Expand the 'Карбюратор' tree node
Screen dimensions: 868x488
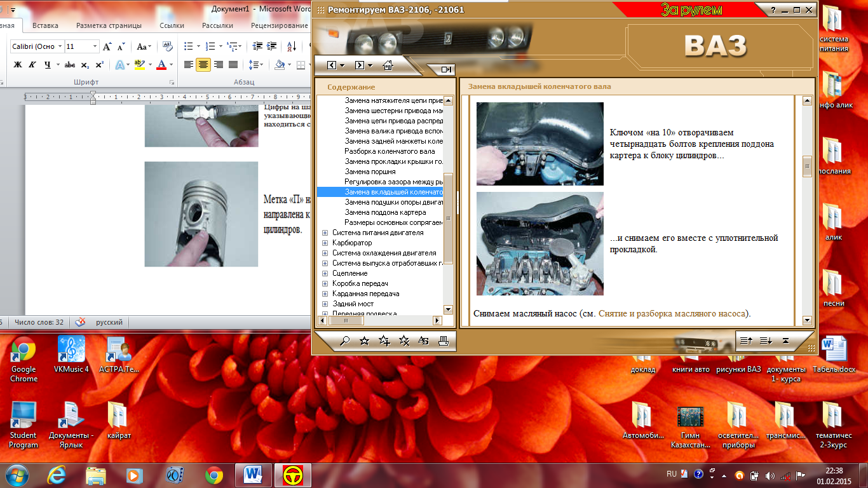(x=325, y=243)
